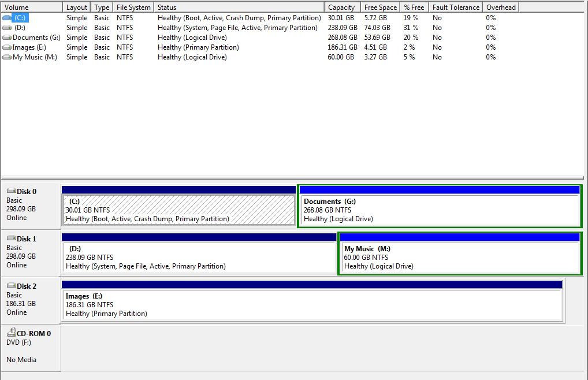Click the Disk 2 hard drive icon
Image resolution: width=588 pixels, height=380 pixels.
click(11, 285)
